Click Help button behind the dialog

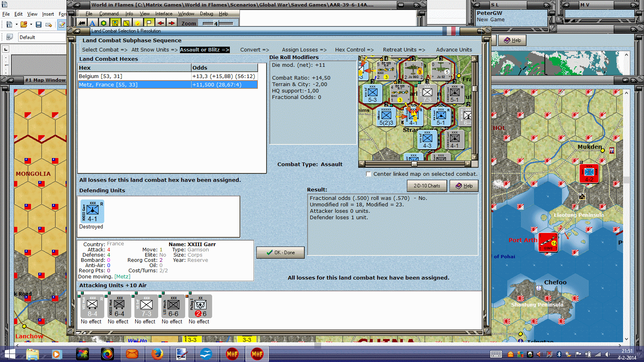[x=512, y=40]
